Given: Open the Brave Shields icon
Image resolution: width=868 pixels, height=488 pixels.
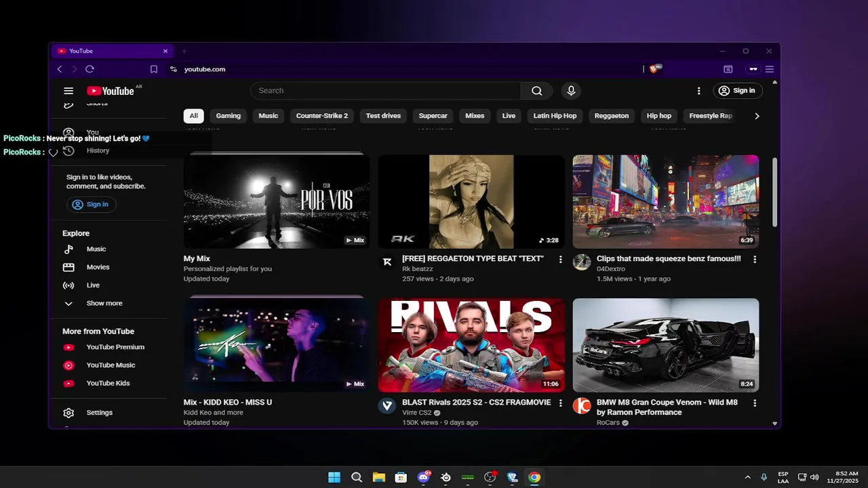Looking at the screenshot, I should (655, 69).
